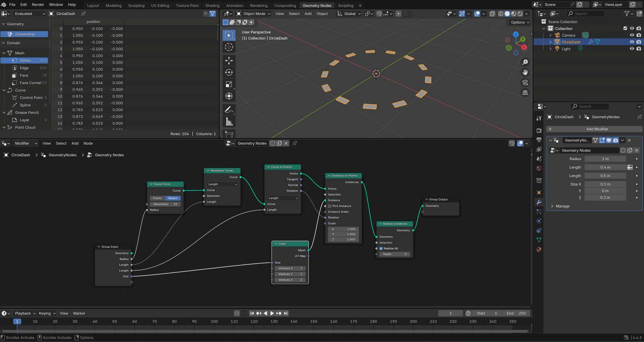
Task: Pin the node editor node tree
Action: [x=295, y=143]
